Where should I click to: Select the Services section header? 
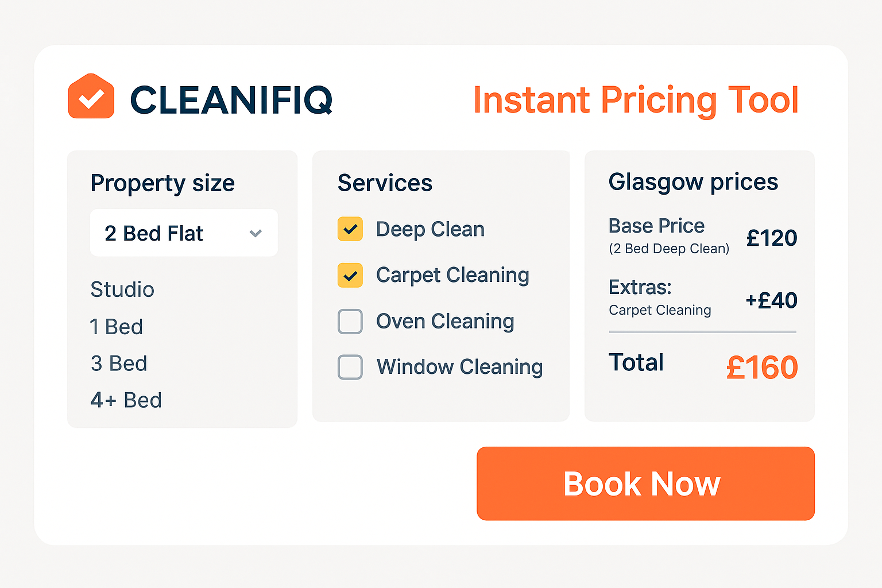(x=385, y=183)
